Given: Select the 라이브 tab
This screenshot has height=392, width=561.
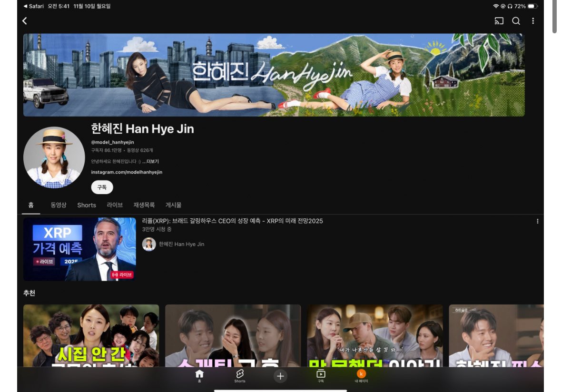Looking at the screenshot, I should (115, 205).
